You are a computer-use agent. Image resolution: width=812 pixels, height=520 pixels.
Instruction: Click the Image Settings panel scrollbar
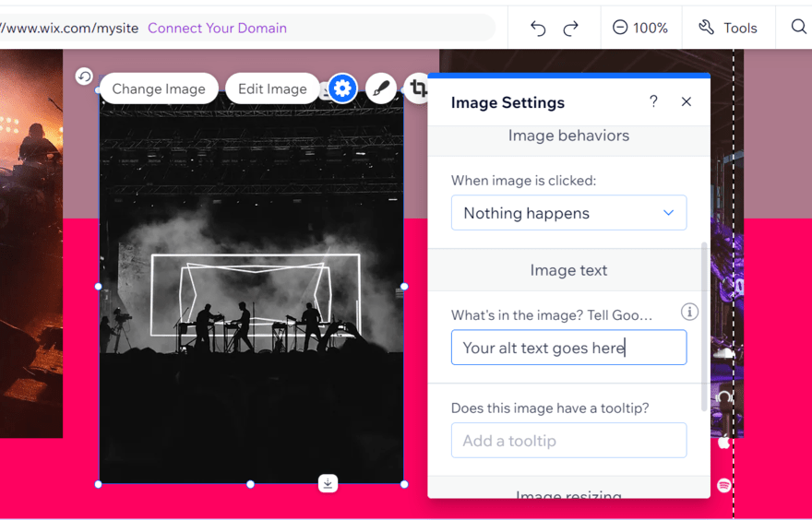704,326
